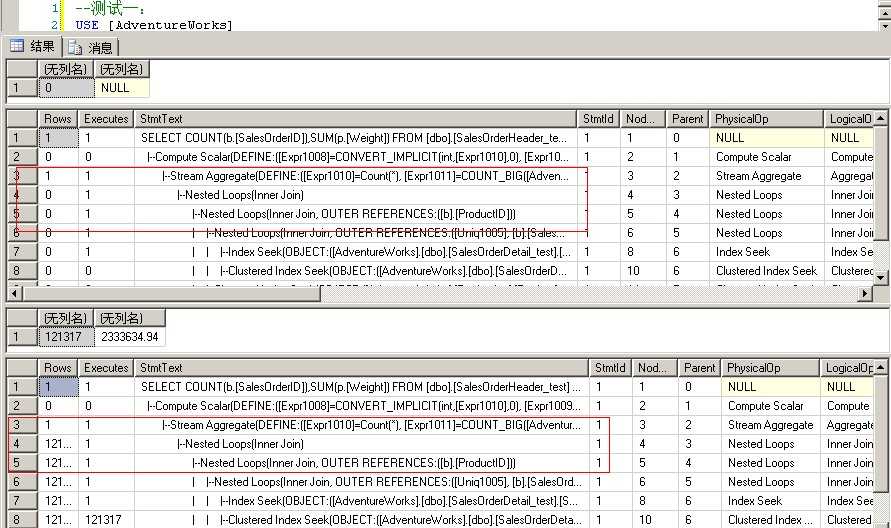Click the editor's scroll-down arrow beside the USE line
The height and width of the screenshot is (528, 891).
coord(885,26)
